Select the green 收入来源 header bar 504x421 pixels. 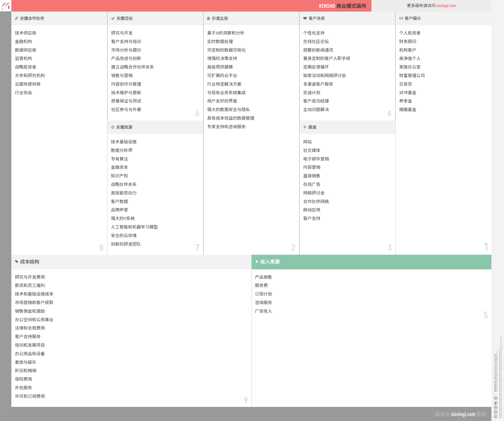pos(371,262)
